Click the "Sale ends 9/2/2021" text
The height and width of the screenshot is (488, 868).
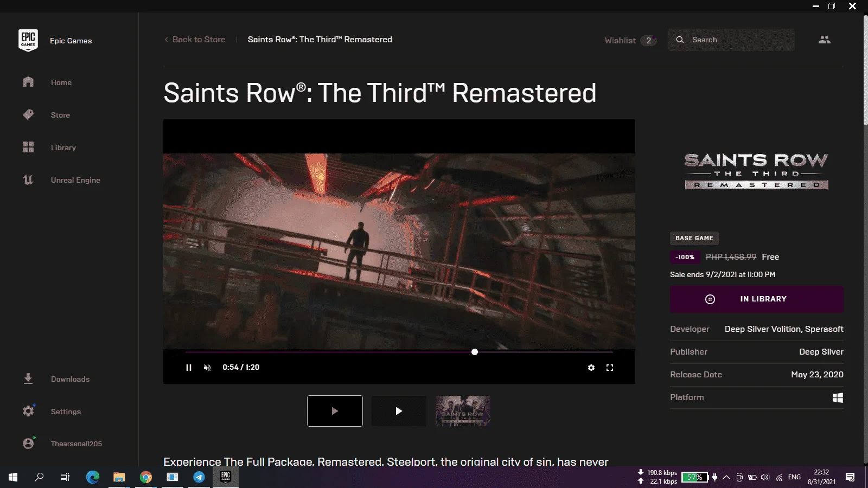[723, 274]
